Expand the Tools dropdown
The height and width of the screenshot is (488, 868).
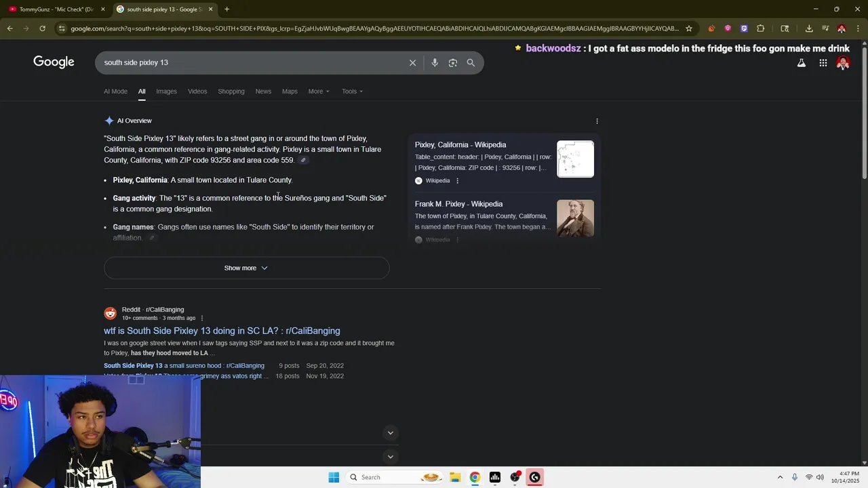(x=352, y=91)
